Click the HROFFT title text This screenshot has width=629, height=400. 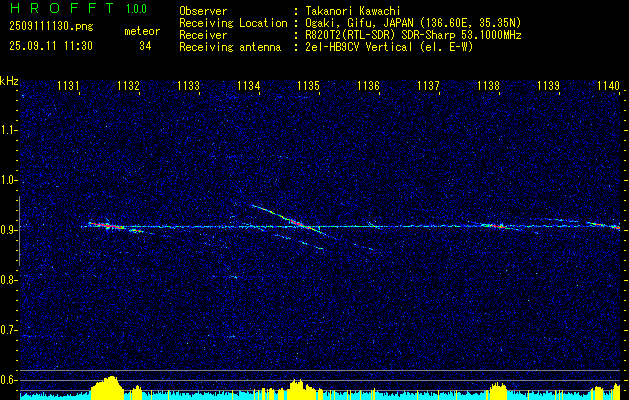pyautogui.click(x=63, y=8)
